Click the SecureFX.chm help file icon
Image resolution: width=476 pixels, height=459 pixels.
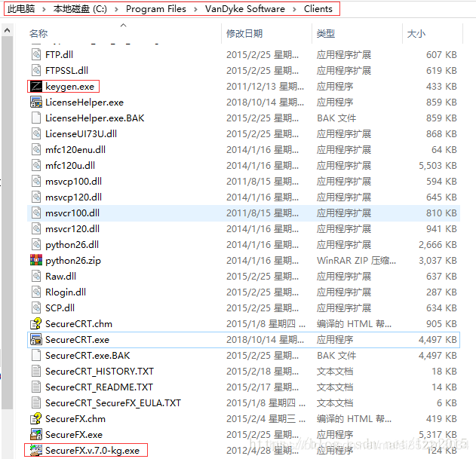coord(36,418)
